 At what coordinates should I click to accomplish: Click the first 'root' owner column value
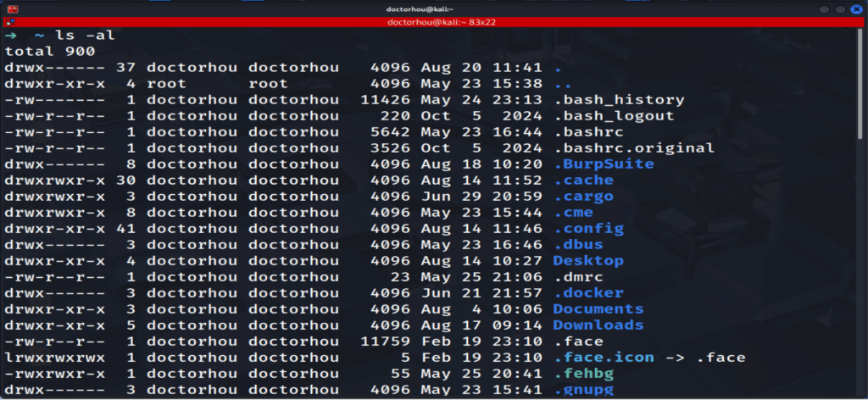(167, 84)
